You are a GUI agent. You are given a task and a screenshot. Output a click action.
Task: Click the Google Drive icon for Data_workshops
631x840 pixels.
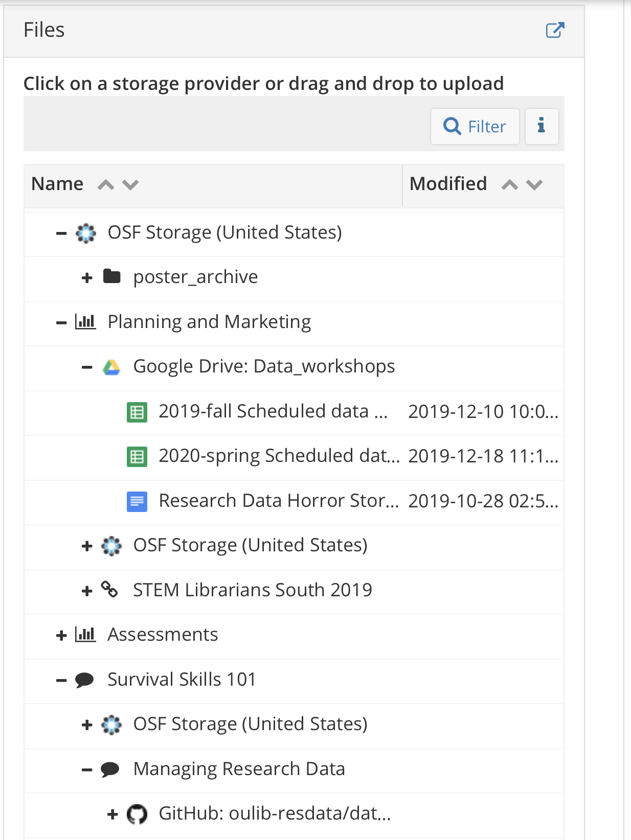tap(111, 367)
